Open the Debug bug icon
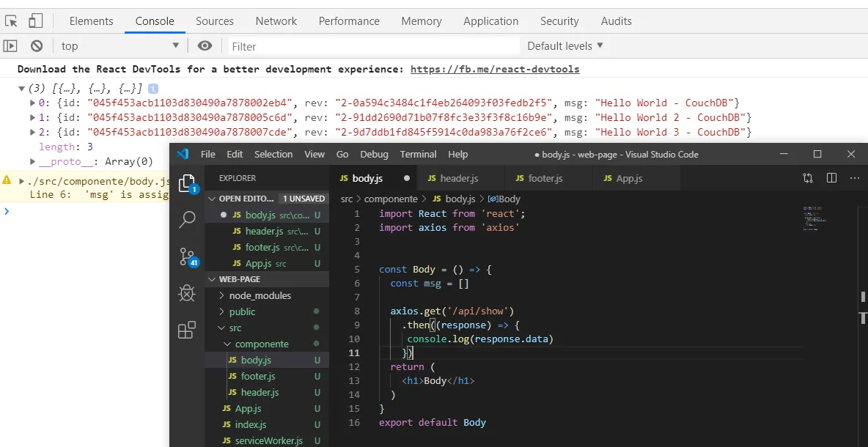Viewport: 868px width, 447px height. coord(187,294)
